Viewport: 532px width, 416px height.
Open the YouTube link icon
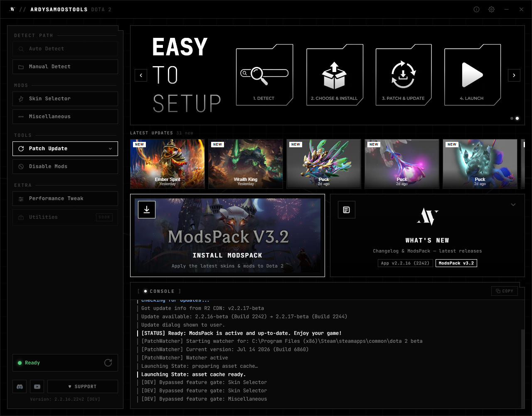pos(37,386)
